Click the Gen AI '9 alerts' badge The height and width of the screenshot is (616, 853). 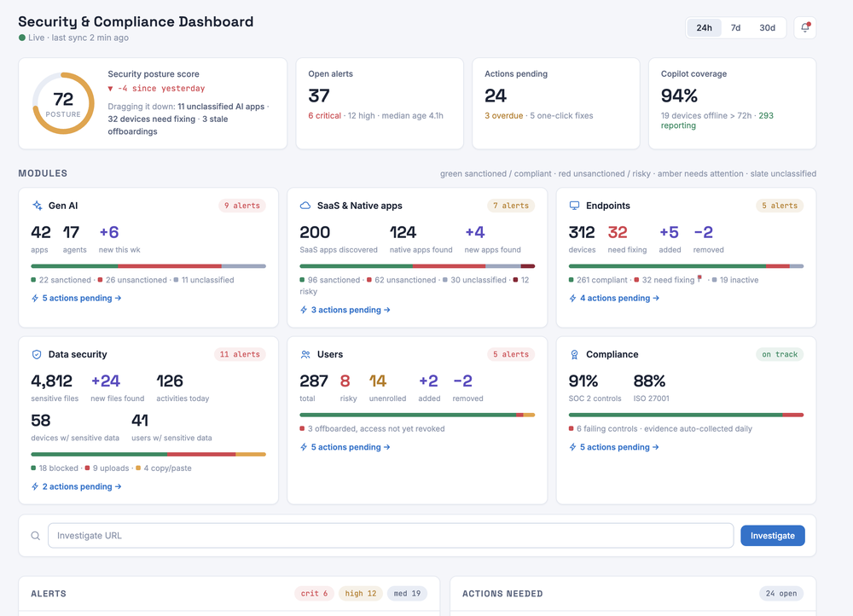242,206
